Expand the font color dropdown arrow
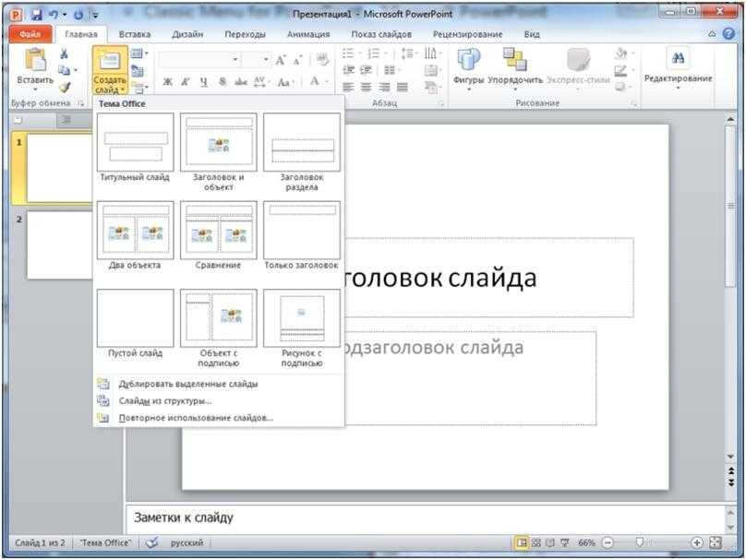 tap(328, 82)
